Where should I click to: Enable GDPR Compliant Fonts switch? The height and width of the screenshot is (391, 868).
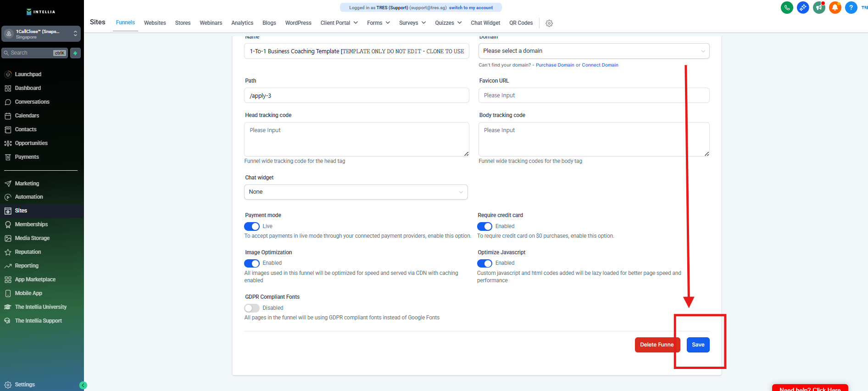[252, 308]
